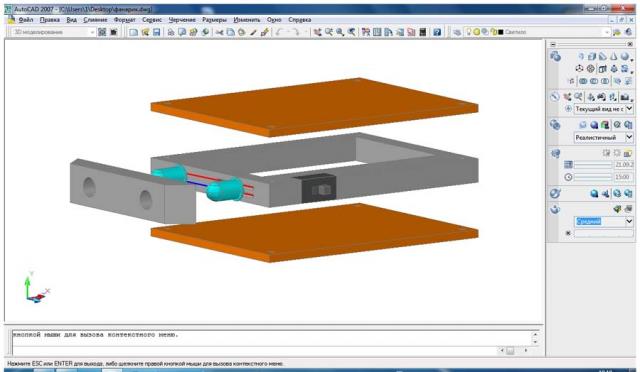Click the Box solid icon in dashboard

[592, 57]
